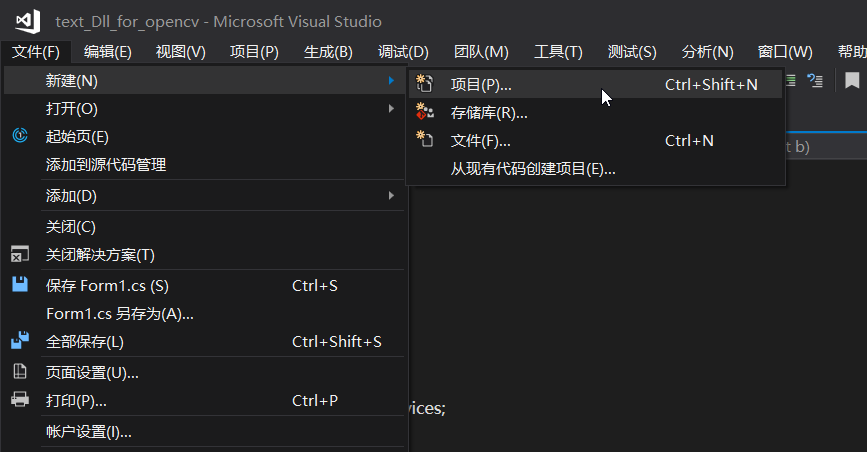
Task: Open the 测试(S) menu
Action: pyautogui.click(x=632, y=52)
